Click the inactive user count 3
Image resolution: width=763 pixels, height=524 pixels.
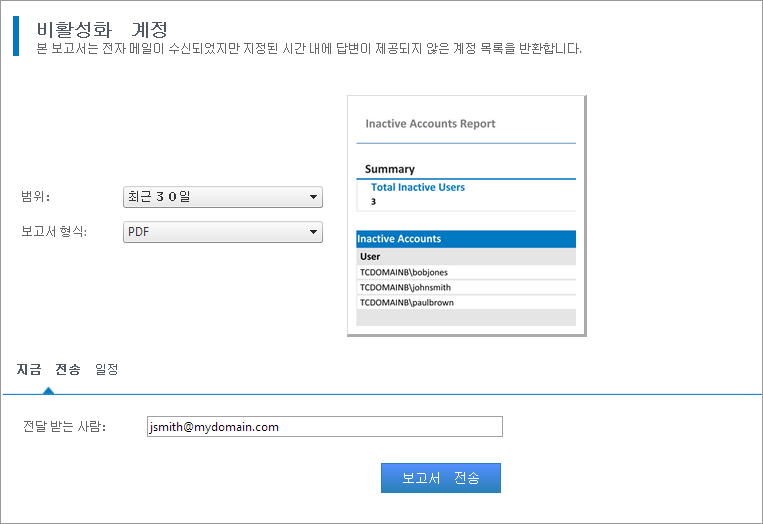373,201
